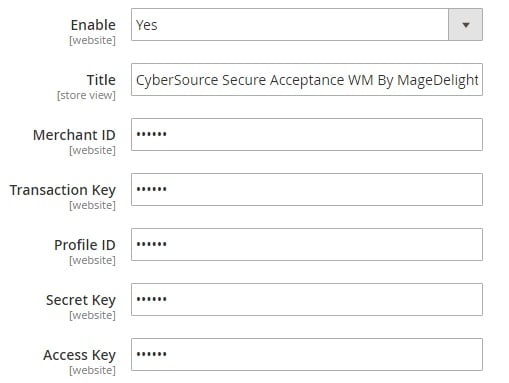Click the Access Key label
The height and width of the screenshot is (383, 509).
click(80, 355)
